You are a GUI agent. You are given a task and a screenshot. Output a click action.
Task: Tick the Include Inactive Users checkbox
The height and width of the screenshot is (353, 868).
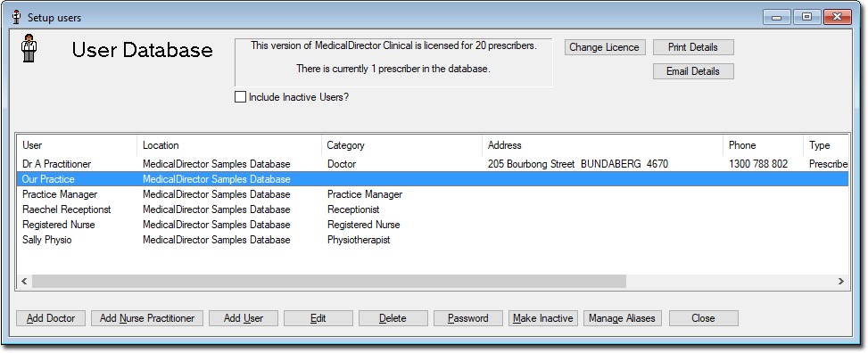pos(240,97)
